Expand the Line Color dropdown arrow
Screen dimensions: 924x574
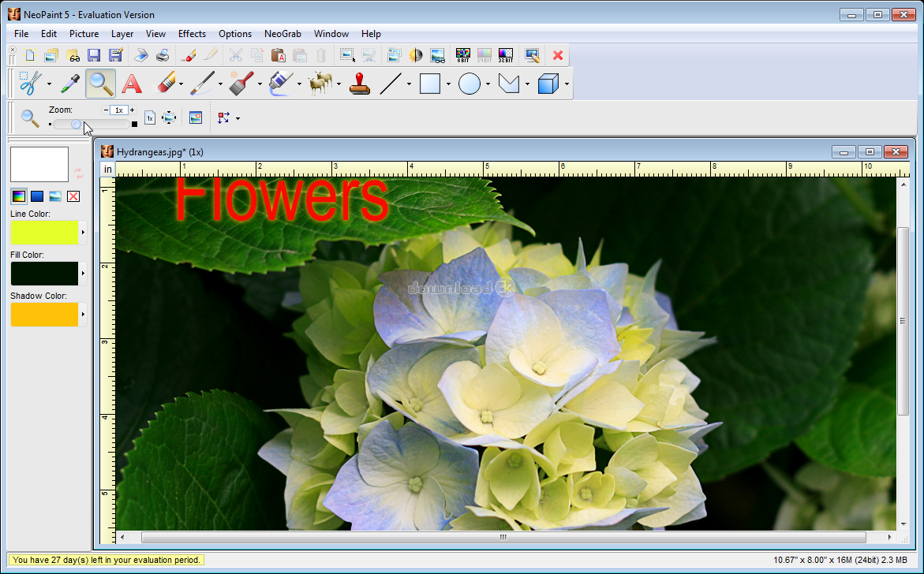[83, 233]
